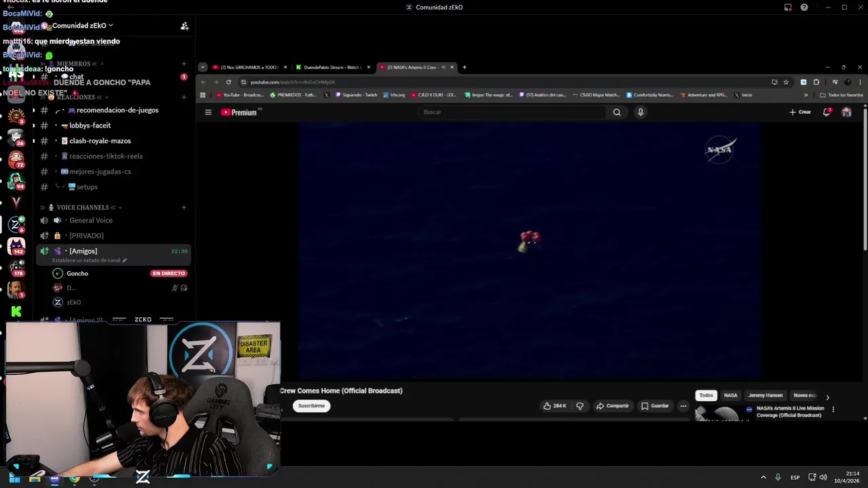Open Discord member list icon in header
Screen dimensions: 868x488
184,26
